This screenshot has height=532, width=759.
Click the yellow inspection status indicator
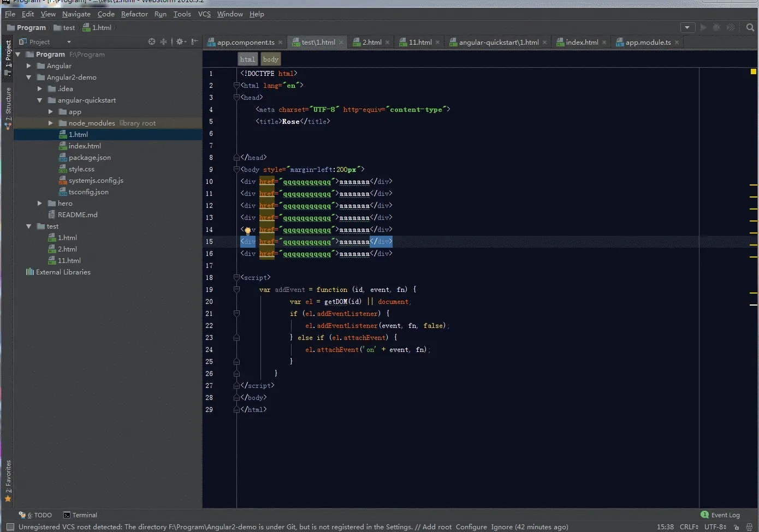[754, 71]
